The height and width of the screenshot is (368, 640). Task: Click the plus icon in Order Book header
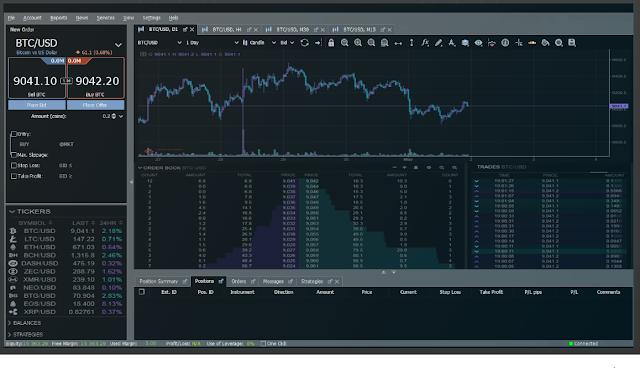point(404,168)
